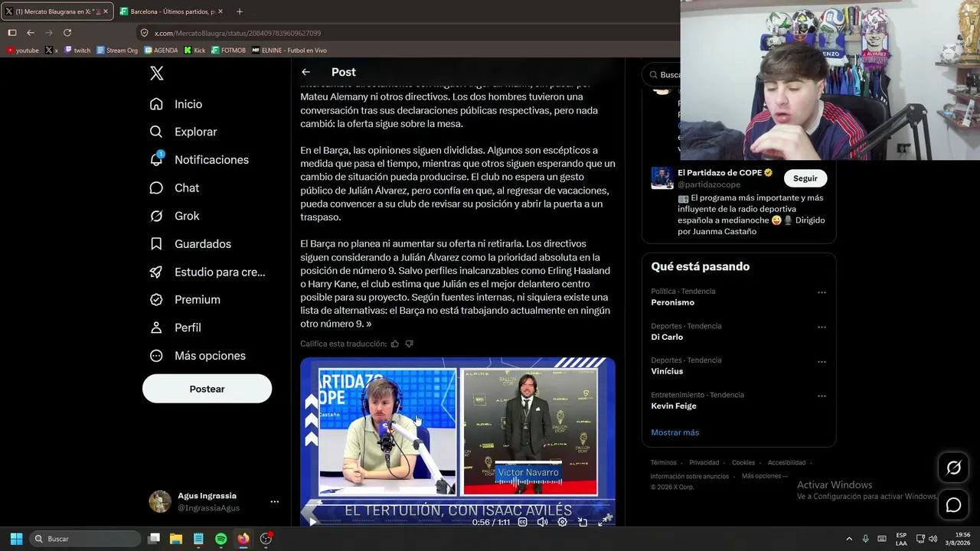Open El Partidazo de COPE profile avatar

point(662,178)
